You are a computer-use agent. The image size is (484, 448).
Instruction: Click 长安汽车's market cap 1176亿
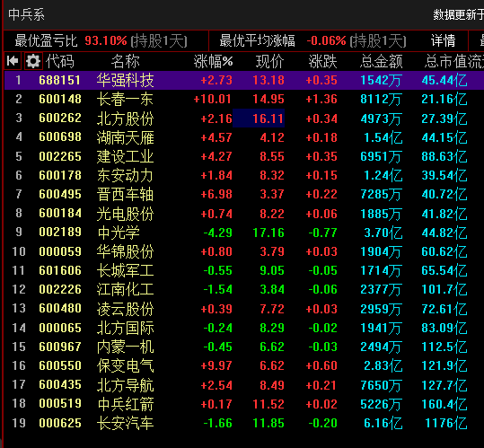point(446,423)
